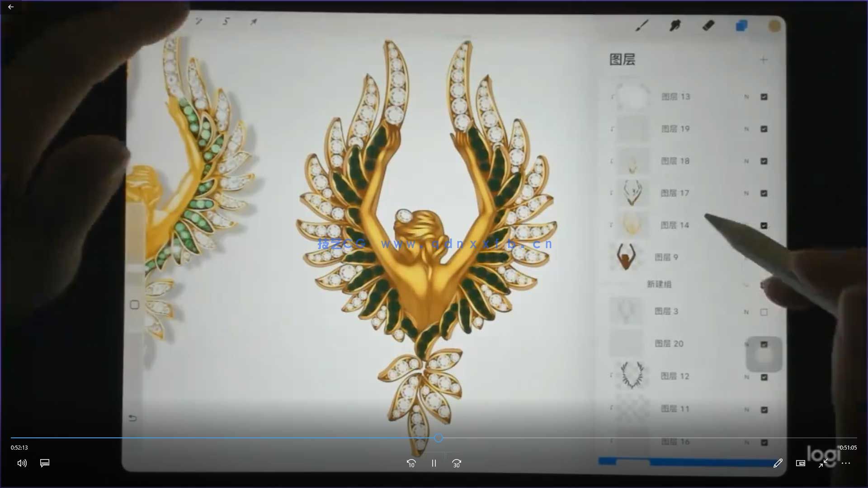Toggle the Layers panel icon

[741, 25]
